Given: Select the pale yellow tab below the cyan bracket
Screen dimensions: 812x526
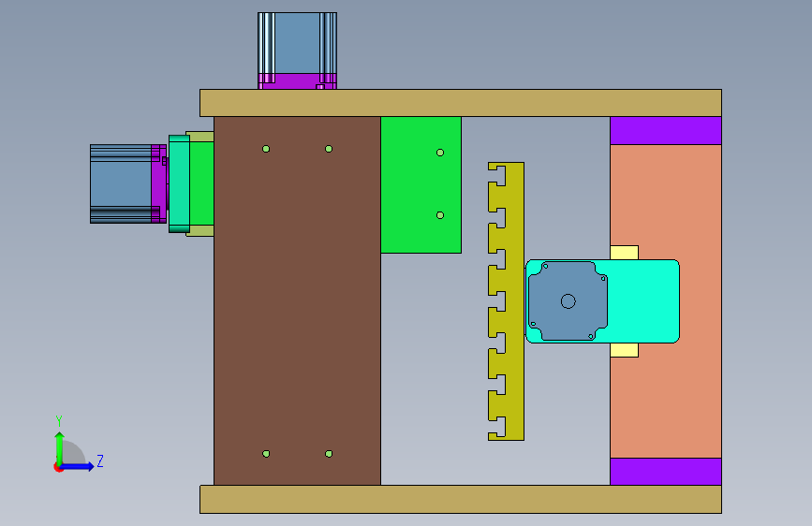Looking at the screenshot, I should coord(624,350).
